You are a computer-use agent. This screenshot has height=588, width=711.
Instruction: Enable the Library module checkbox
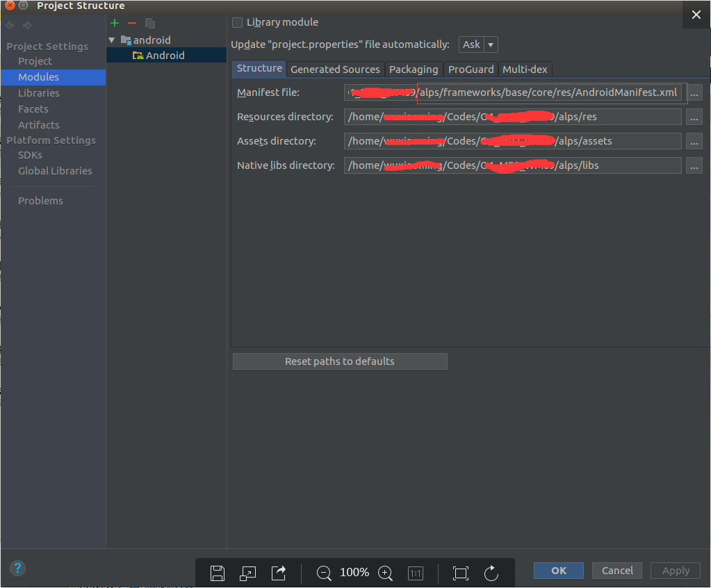(x=237, y=22)
